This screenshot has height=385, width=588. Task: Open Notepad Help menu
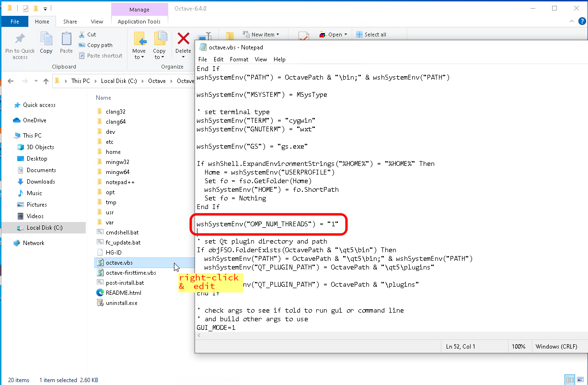(x=279, y=59)
